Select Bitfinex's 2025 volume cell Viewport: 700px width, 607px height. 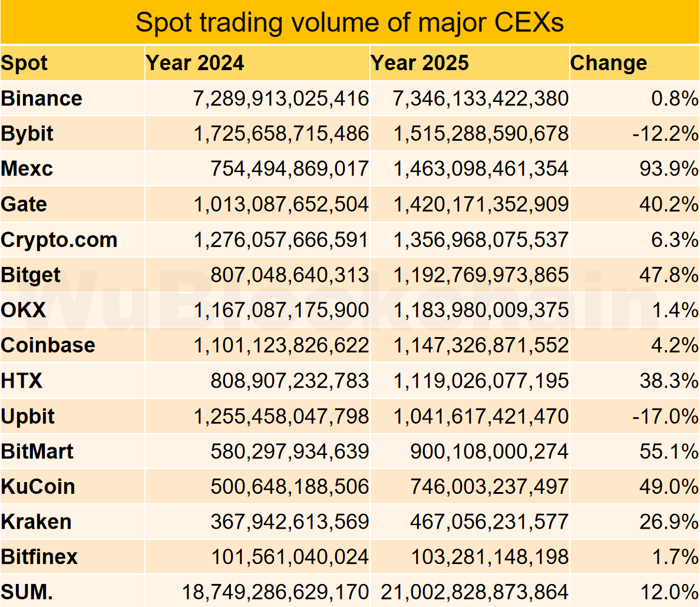(x=489, y=557)
